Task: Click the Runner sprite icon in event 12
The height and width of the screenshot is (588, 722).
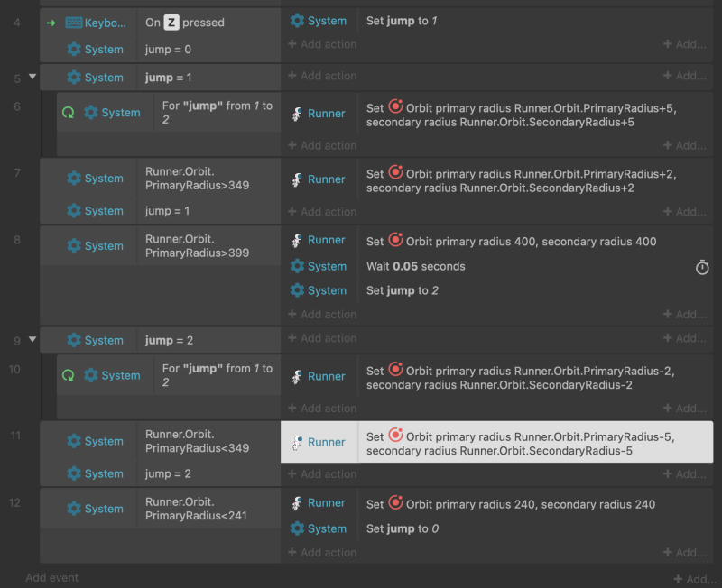Action: click(x=297, y=503)
